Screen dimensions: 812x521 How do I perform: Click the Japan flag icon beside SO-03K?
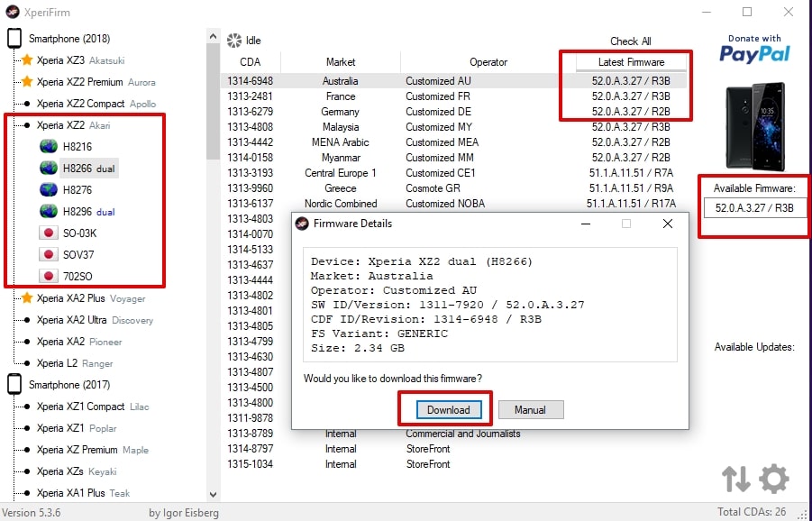[x=49, y=233]
